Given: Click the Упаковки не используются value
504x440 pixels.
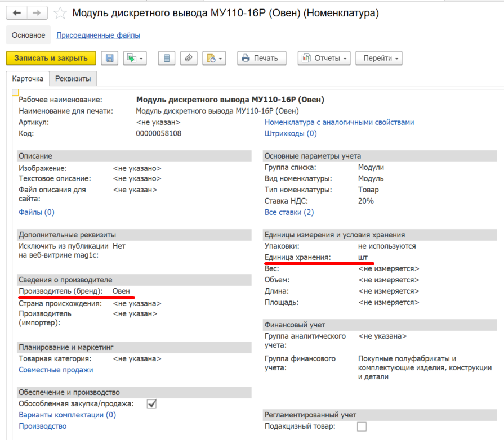Looking at the screenshot, I should [387, 246].
